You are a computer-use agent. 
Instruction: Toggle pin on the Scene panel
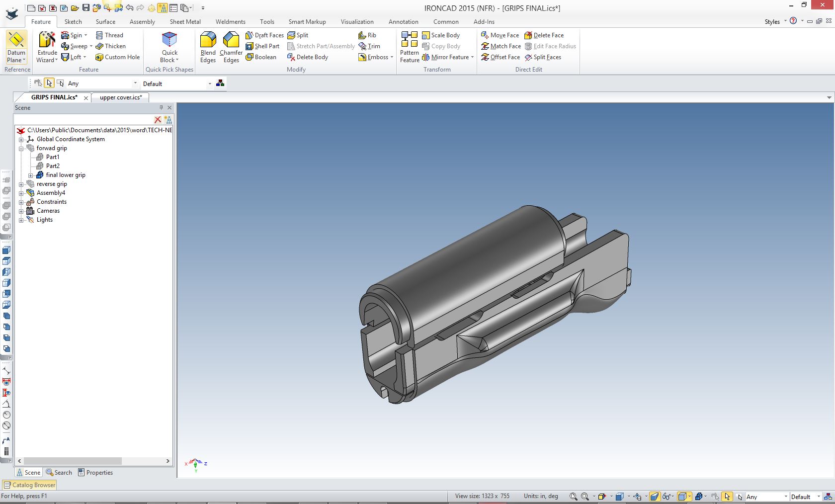tap(161, 108)
